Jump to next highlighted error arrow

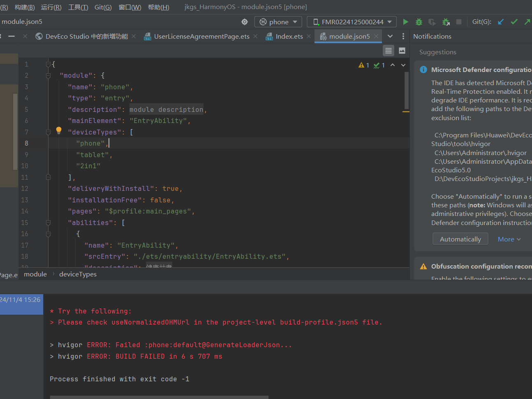tap(403, 65)
